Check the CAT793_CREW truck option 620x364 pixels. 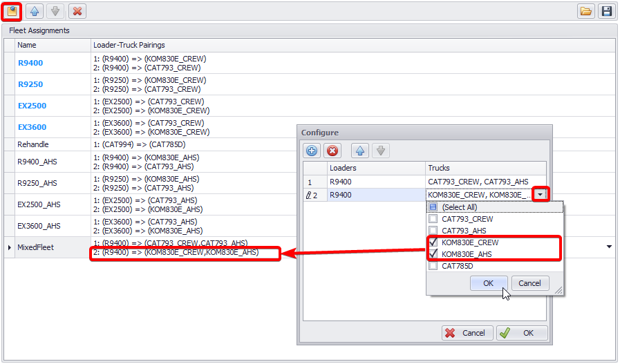(x=433, y=219)
